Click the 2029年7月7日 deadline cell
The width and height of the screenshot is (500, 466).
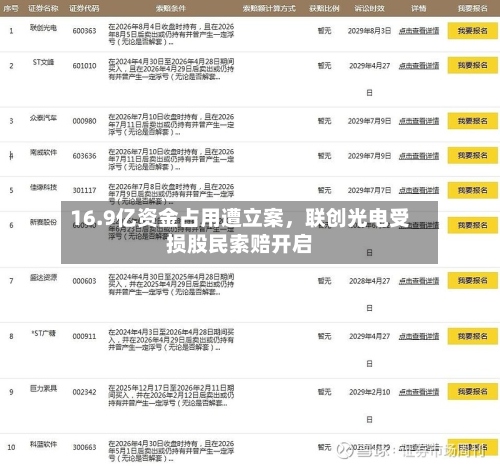[x=369, y=190]
